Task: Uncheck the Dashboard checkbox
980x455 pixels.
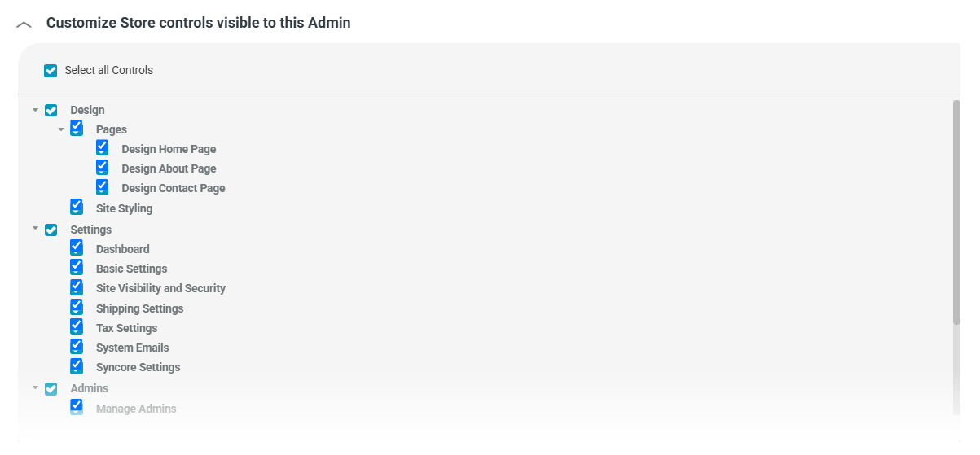Action: [x=77, y=248]
